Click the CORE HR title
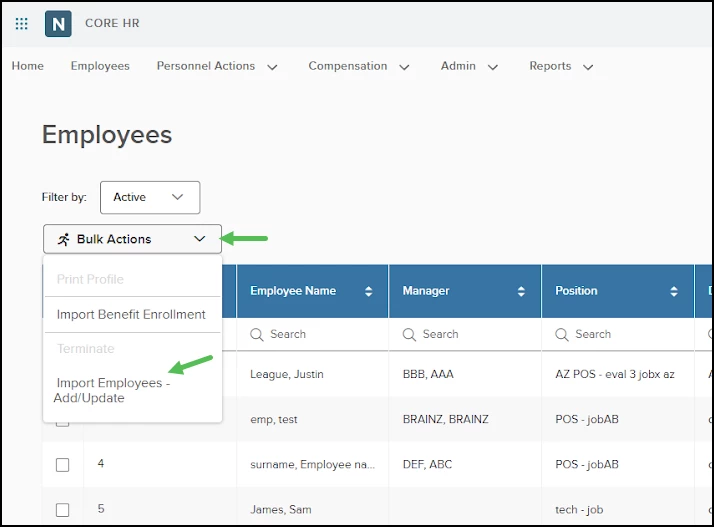714x527 pixels. click(112, 23)
